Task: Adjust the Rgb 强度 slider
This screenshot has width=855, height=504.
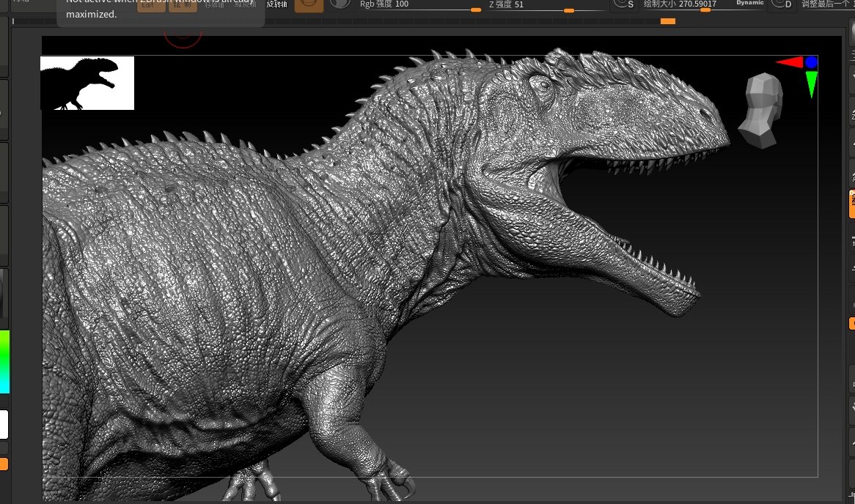Action: pyautogui.click(x=419, y=5)
